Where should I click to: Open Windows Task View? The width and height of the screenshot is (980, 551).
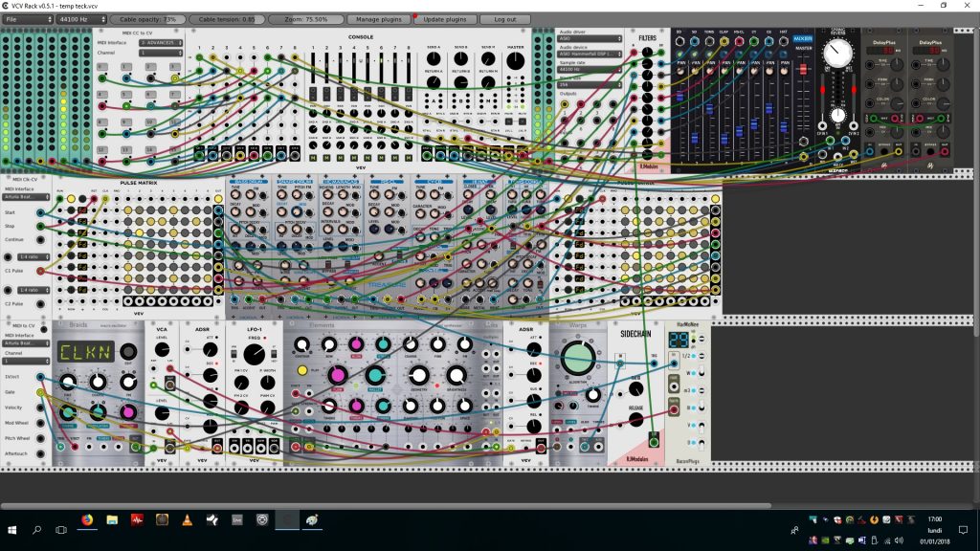click(60, 530)
